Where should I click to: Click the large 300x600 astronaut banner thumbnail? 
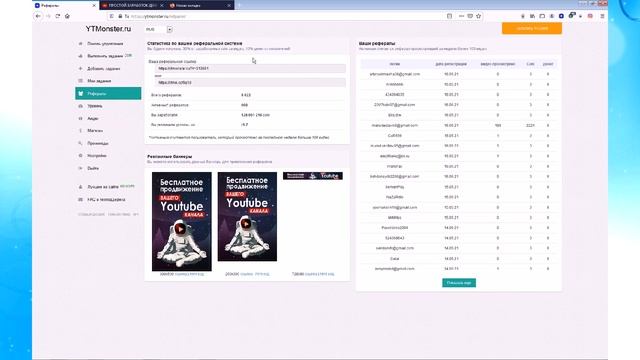click(182, 221)
